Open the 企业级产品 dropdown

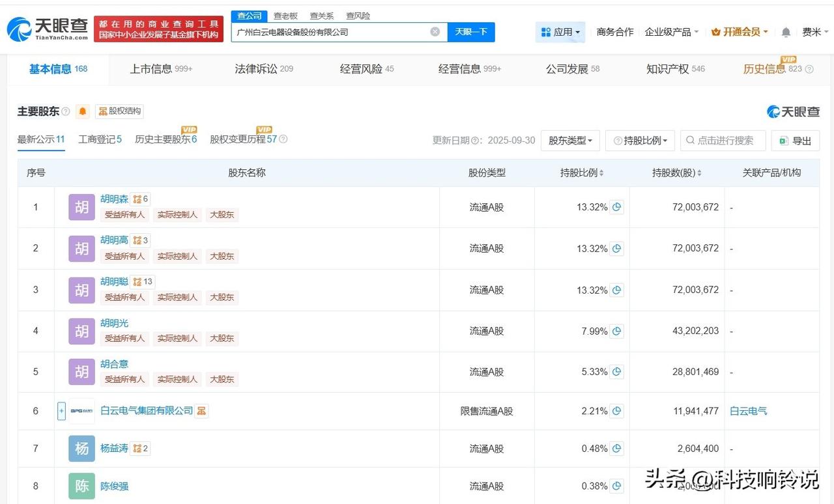(672, 32)
